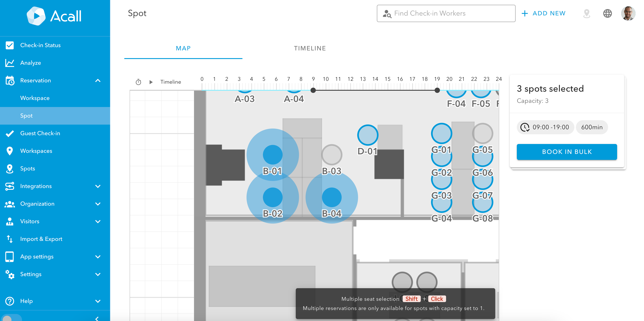This screenshot has width=644, height=321.
Task: Play the timeline
Action: pos(151,82)
